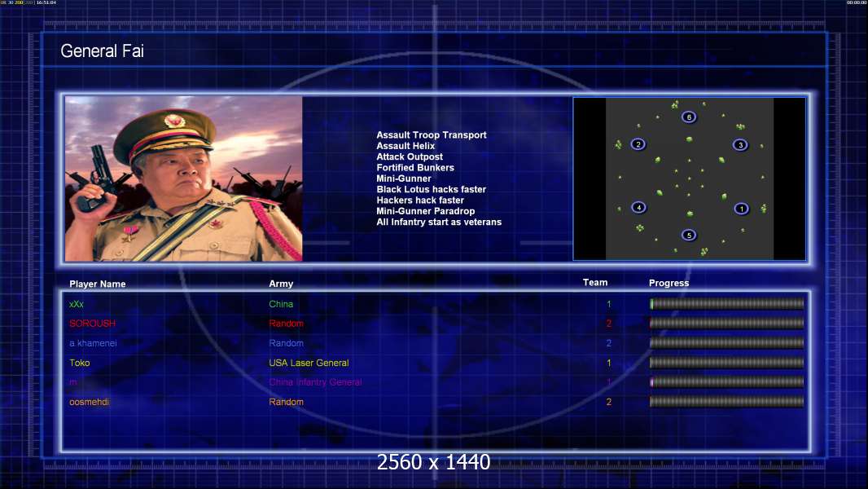
Task: Pick start position 4 on map preview
Action: point(638,208)
